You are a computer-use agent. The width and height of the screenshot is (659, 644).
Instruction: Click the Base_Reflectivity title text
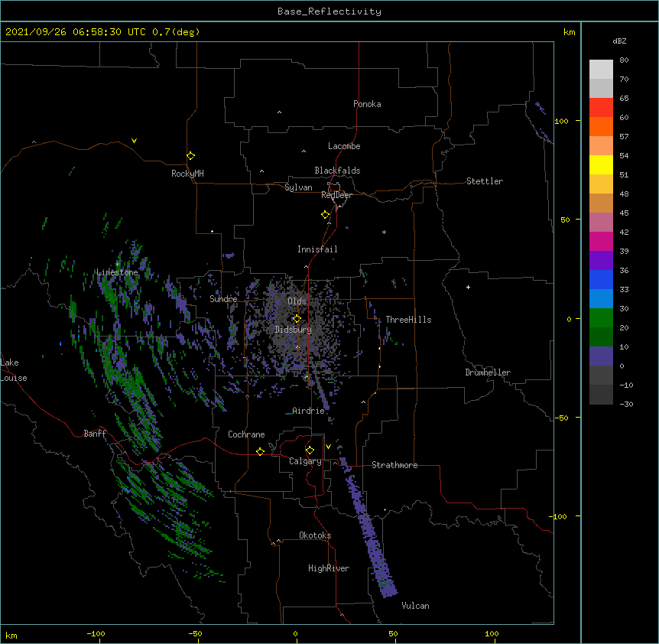[x=329, y=11]
